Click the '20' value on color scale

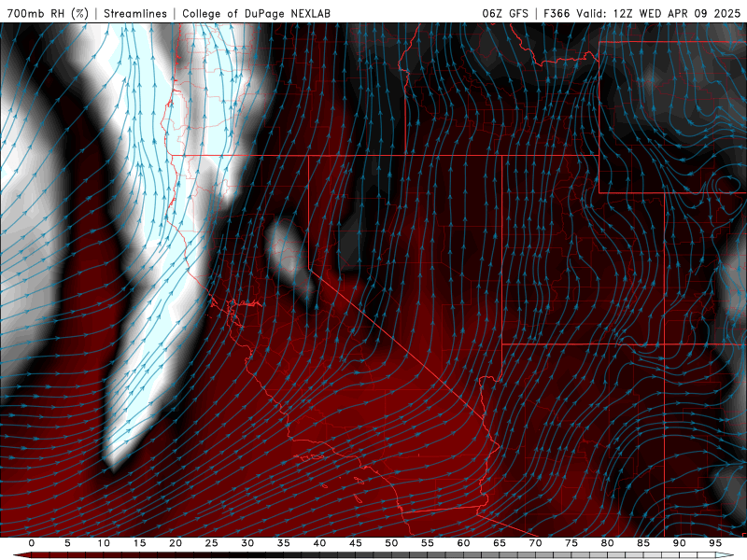point(176,543)
